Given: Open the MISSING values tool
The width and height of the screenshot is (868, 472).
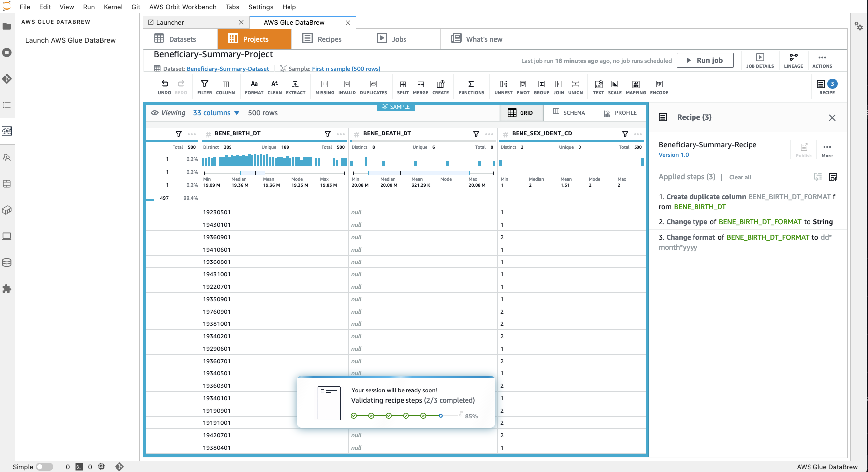Looking at the screenshot, I should coord(325,87).
